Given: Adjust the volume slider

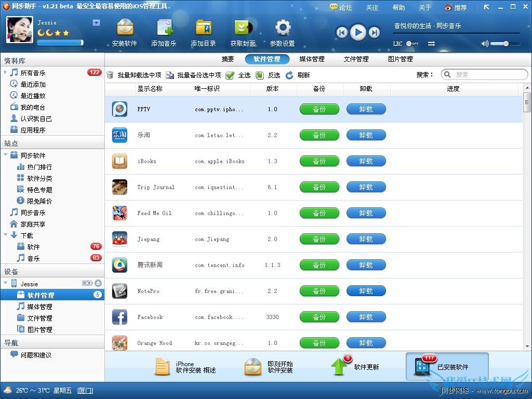Looking at the screenshot, I should tap(505, 44).
